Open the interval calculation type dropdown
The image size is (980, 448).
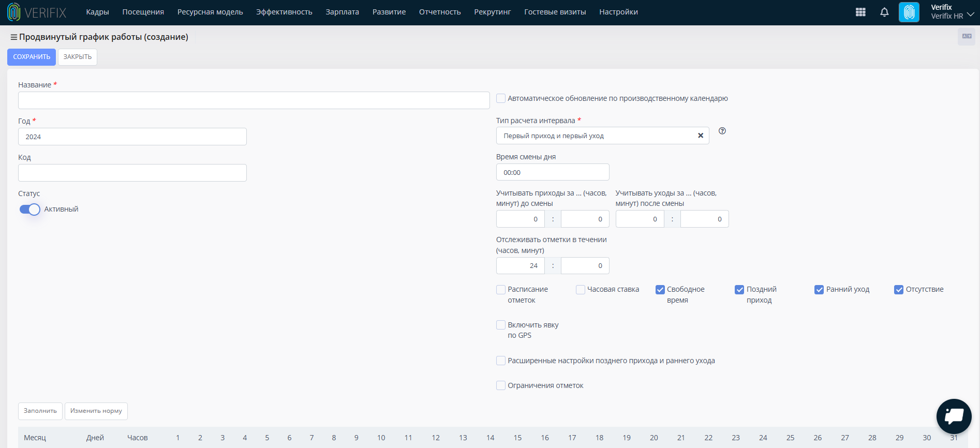coord(602,136)
